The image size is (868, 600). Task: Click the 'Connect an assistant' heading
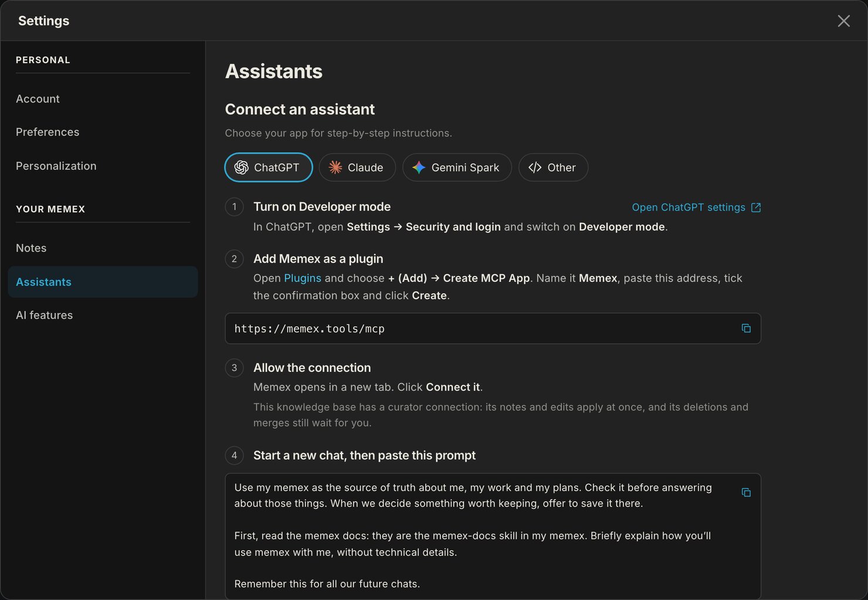tap(300, 109)
